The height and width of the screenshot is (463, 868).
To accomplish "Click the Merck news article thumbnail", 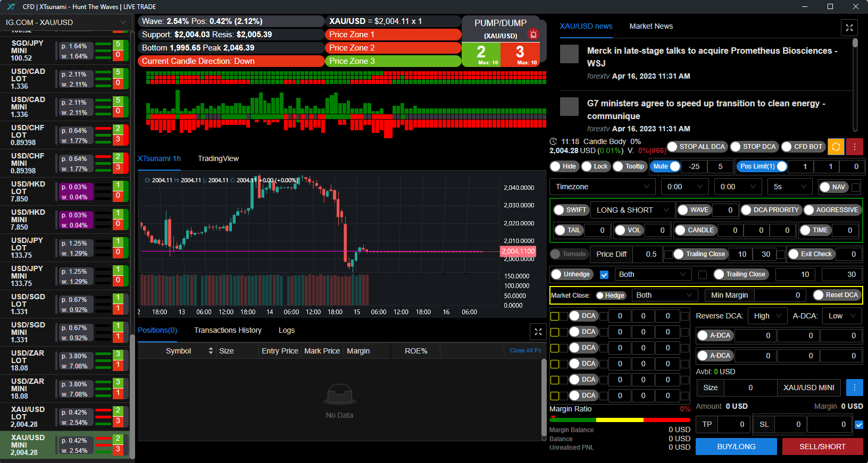I will coord(569,54).
